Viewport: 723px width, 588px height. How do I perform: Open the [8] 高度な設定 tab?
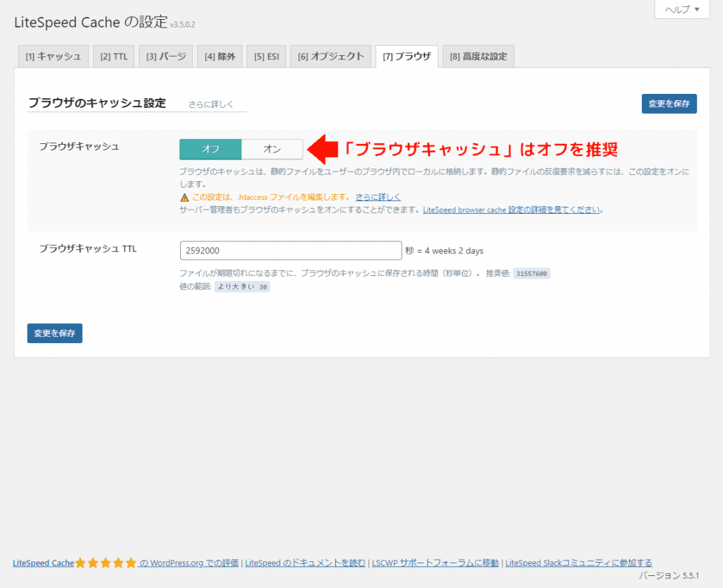[479, 56]
